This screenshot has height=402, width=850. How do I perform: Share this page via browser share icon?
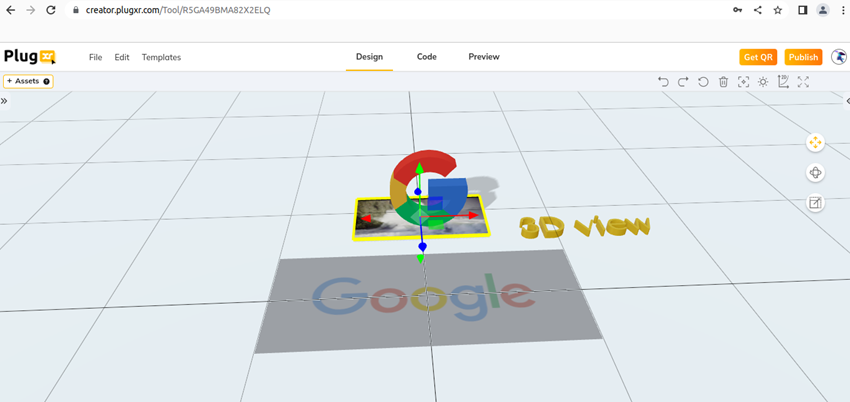click(x=758, y=10)
